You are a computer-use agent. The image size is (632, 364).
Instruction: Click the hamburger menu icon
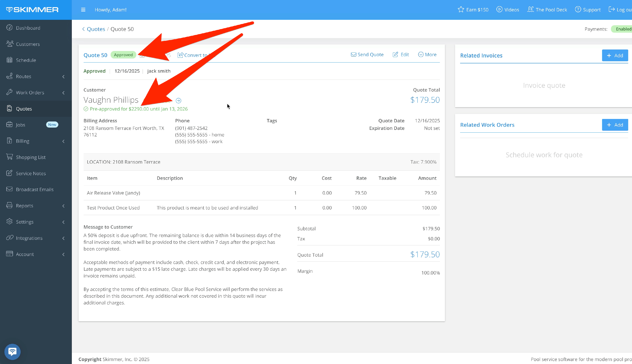(x=83, y=10)
